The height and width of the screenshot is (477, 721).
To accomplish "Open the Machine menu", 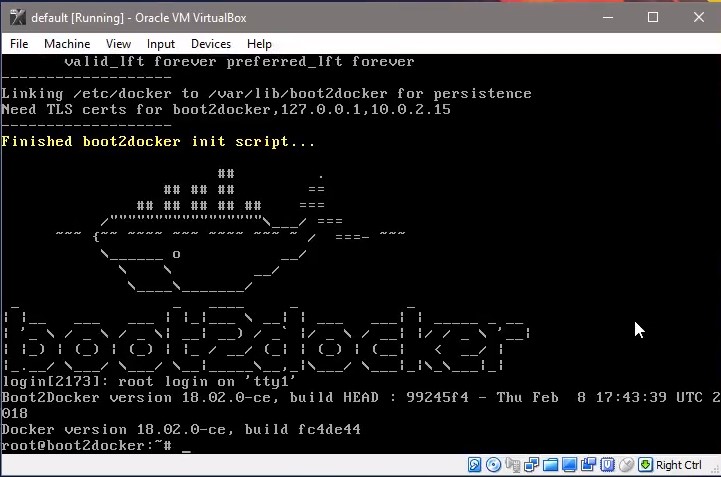I will [x=67, y=44].
